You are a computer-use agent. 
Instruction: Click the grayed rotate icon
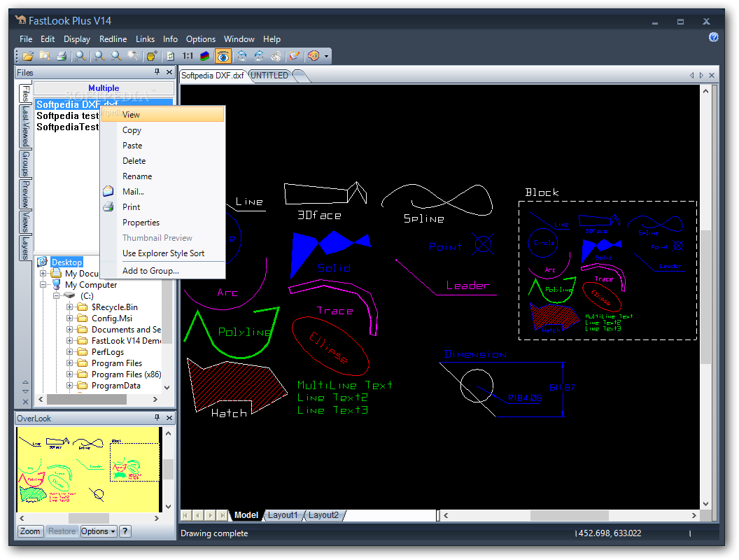[276, 56]
